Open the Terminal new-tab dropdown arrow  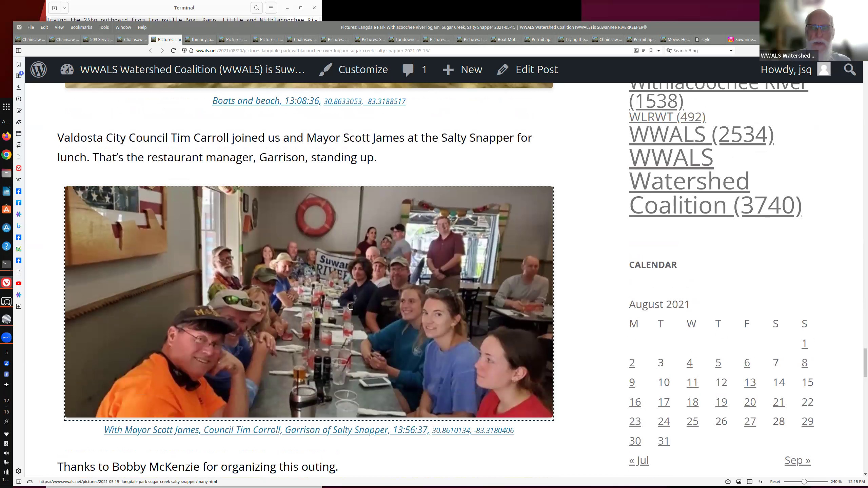click(x=64, y=8)
